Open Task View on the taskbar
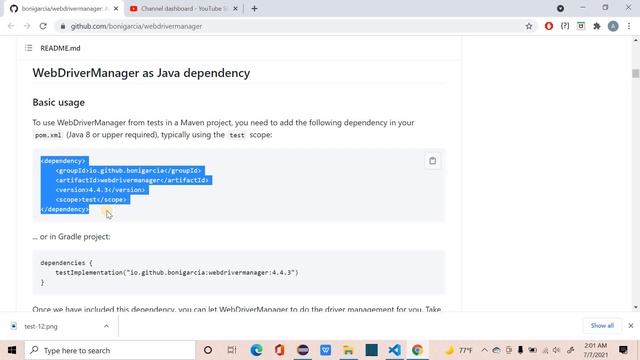 tap(232, 350)
